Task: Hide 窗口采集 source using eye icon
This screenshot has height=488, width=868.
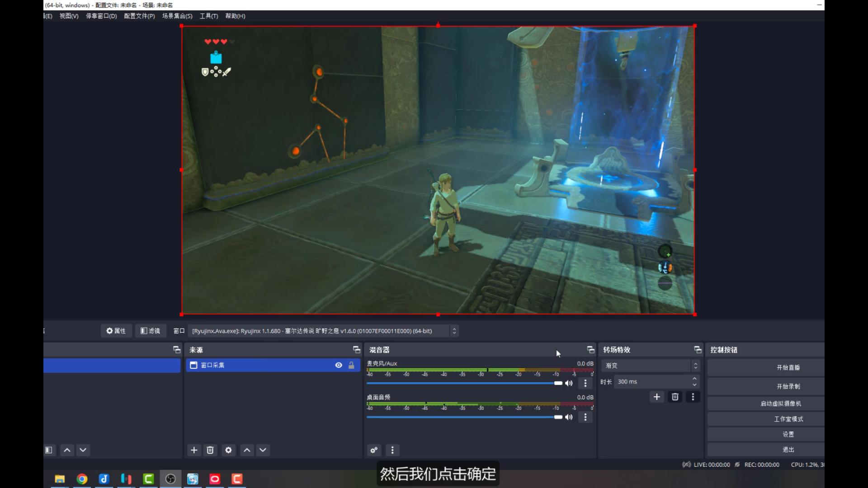Action: pos(339,365)
